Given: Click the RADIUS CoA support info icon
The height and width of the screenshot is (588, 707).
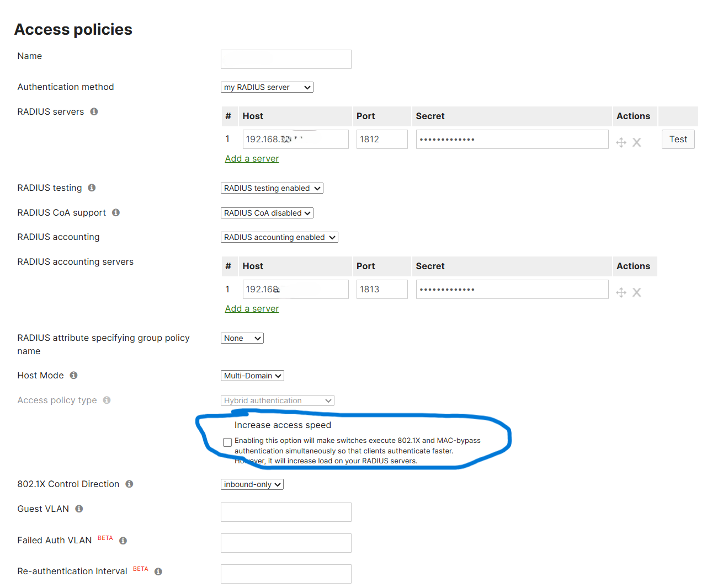Looking at the screenshot, I should coord(116,212).
